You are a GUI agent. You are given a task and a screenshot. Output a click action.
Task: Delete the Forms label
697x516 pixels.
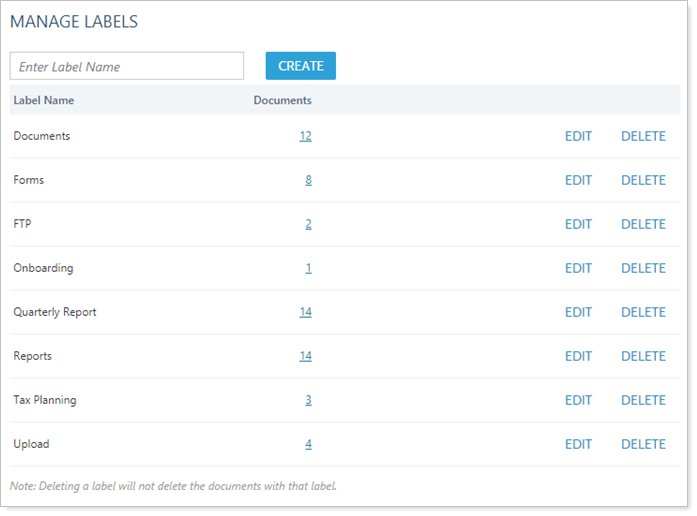click(x=643, y=180)
